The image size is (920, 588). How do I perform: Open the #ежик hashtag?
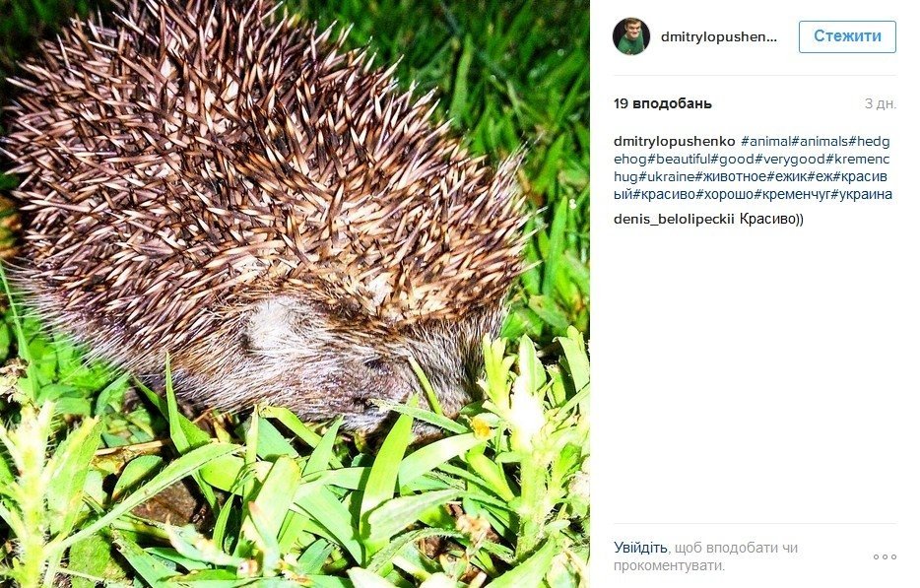(x=787, y=176)
